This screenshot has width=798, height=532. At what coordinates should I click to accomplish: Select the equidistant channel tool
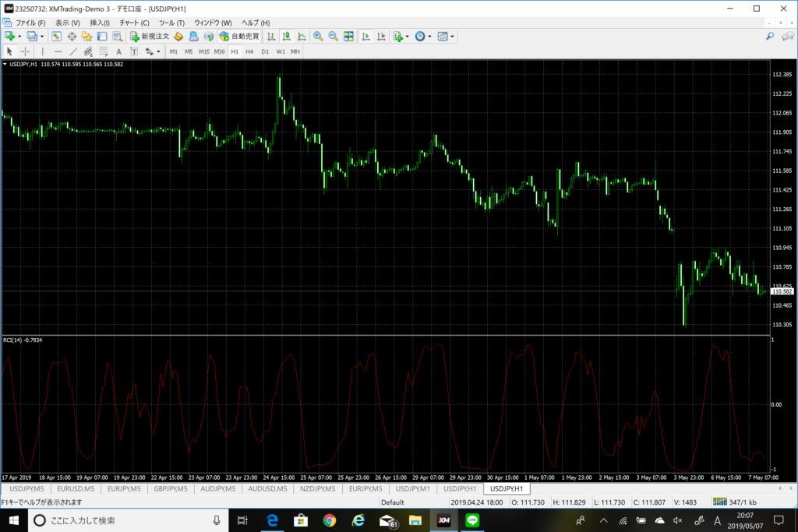[88, 51]
